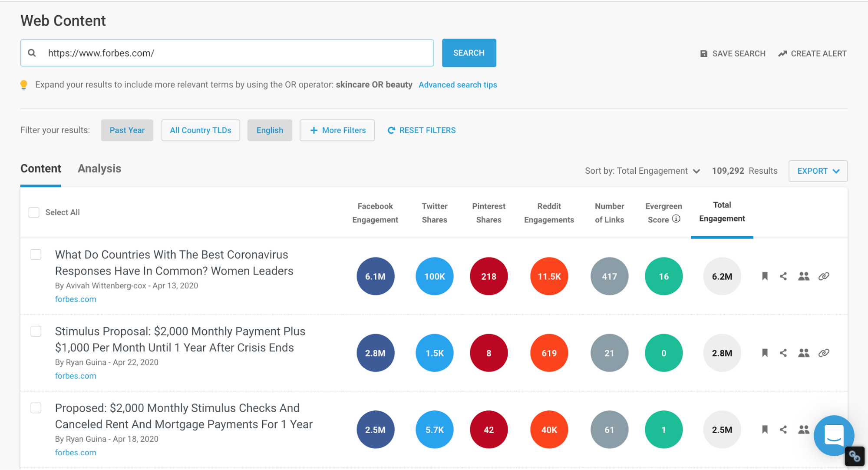View sharers of the Canceled Rent article
This screenshot has width=868, height=470.
pos(804,430)
